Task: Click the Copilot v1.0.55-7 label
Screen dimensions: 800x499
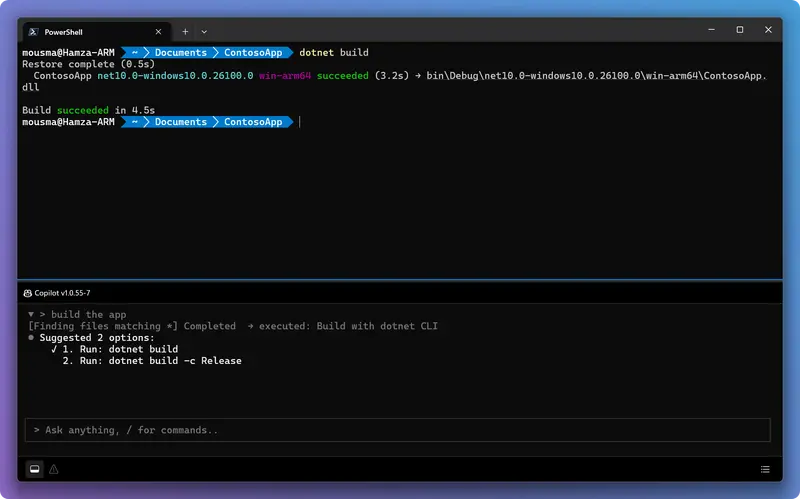Action: (62, 293)
